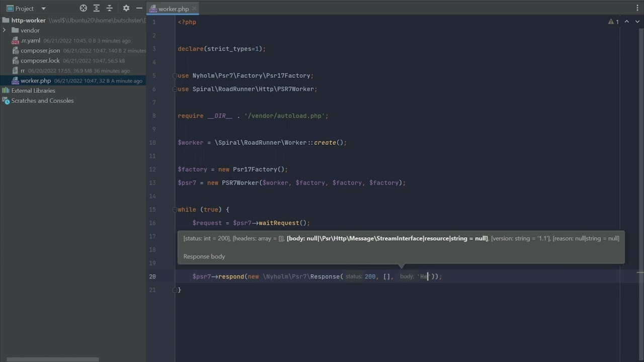Viewport: 644px width, 362px height.
Task: Go to previous highlighted problem arrow
Action: point(627,22)
